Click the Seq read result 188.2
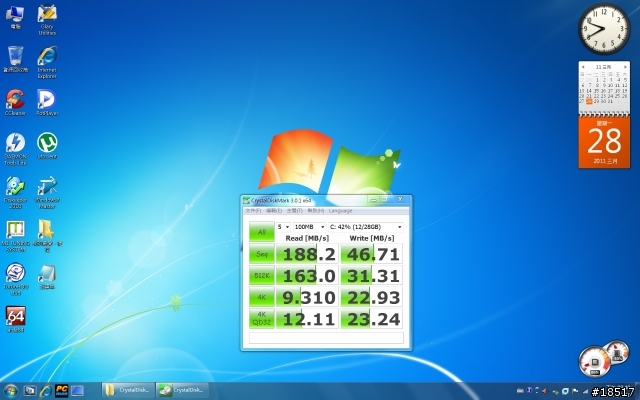Image resolution: width=640 pixels, height=400 pixels. 307,254
